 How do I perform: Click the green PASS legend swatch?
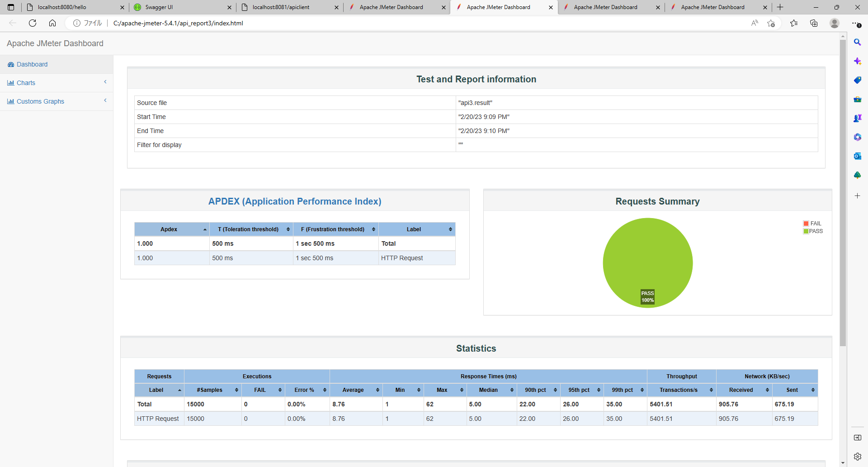point(806,231)
